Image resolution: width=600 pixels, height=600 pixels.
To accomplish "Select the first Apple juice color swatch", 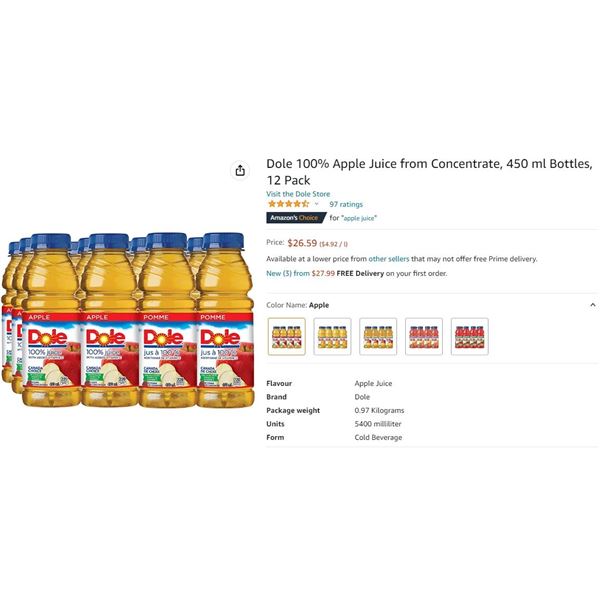I will [287, 336].
